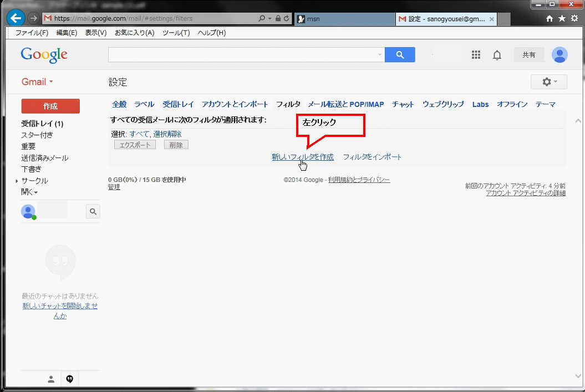
Task: Click the blue search button
Action: click(x=400, y=54)
